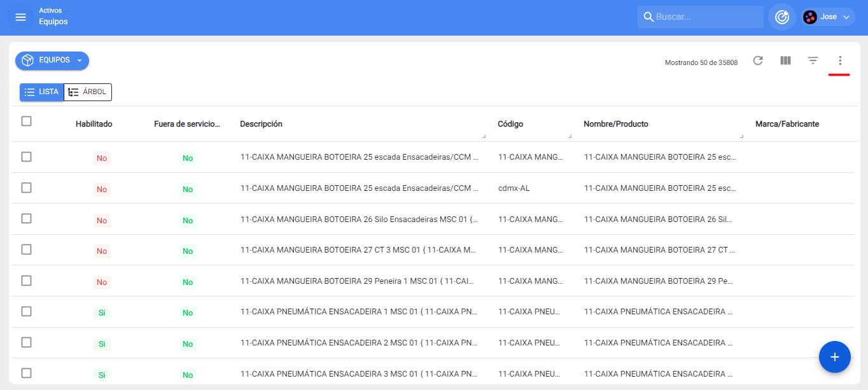This screenshot has width=868, height=390.
Task: Open the target goals icon in header
Action: click(782, 17)
